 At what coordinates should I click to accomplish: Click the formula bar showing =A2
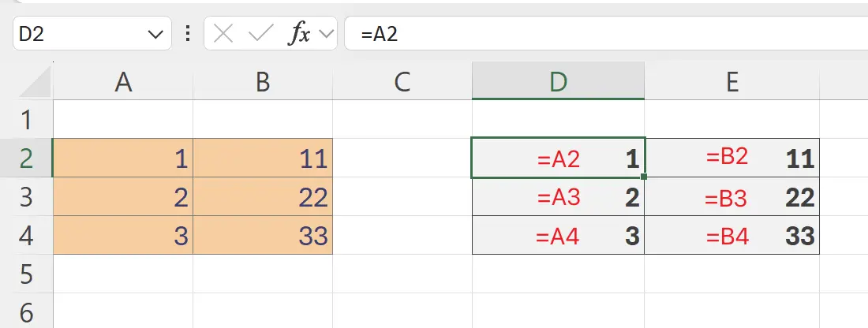click(600, 34)
